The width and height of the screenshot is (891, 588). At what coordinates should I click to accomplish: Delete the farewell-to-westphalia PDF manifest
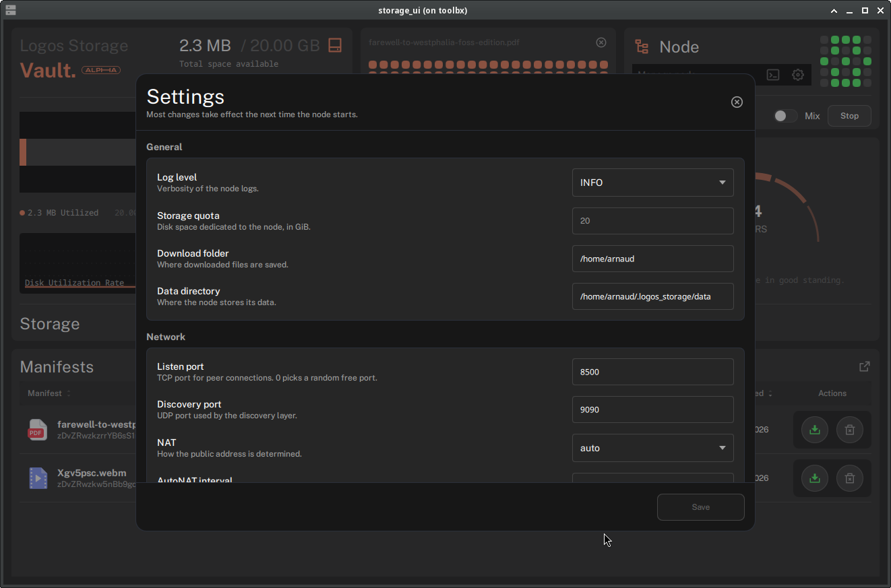850,430
